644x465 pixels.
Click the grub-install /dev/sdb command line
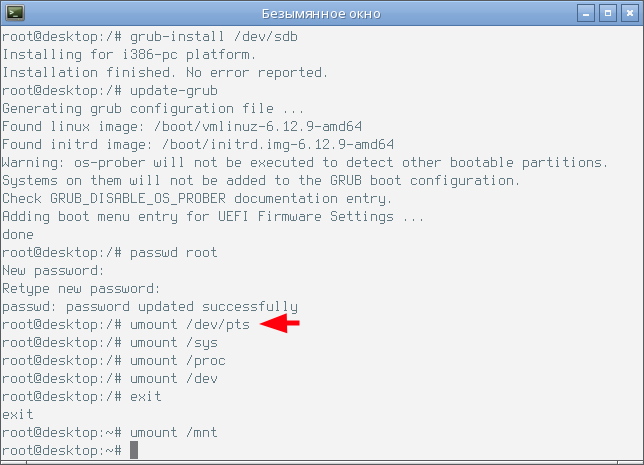tap(150, 37)
